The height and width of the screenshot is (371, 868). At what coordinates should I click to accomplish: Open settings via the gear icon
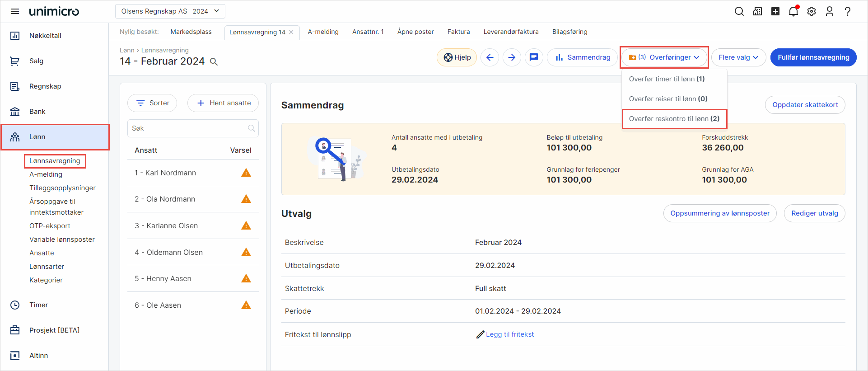click(x=812, y=11)
